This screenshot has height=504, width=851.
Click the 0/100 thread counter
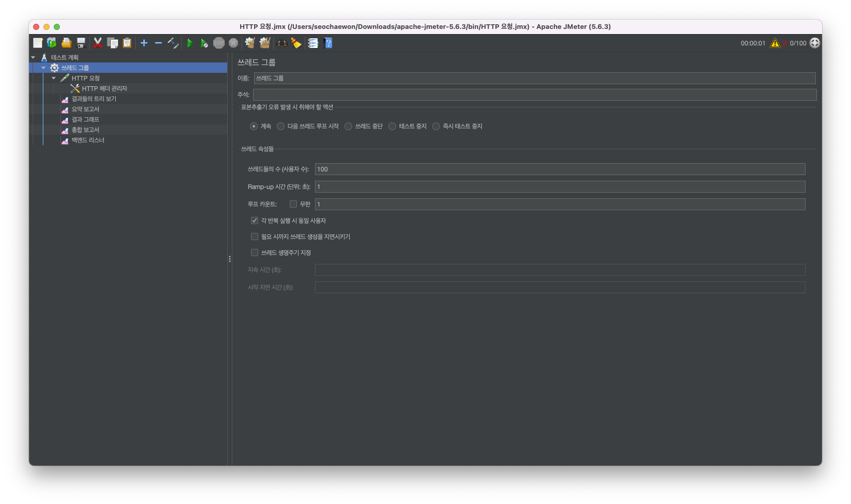coord(798,43)
